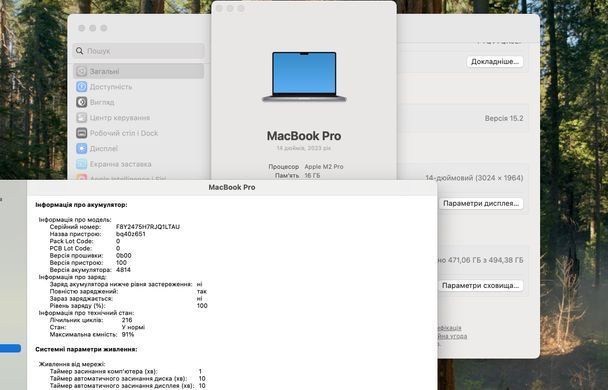Select the Робочий стіл і Dock icon

(81, 133)
